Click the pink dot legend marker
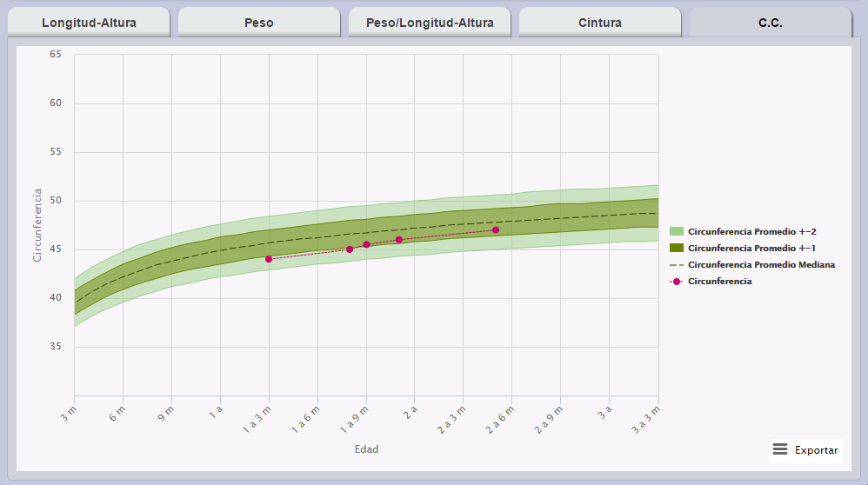The width and height of the screenshot is (868, 485). point(677,282)
